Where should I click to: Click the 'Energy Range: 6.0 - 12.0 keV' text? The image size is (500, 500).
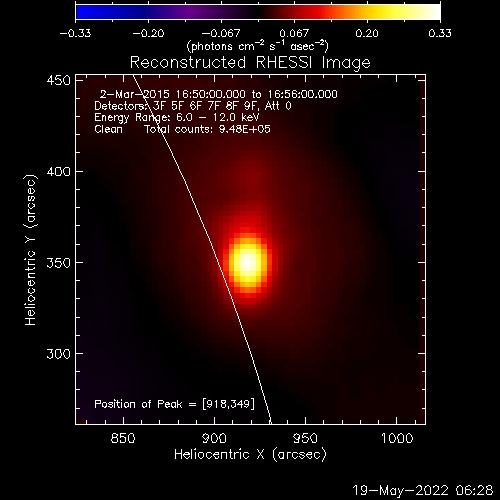pos(177,118)
